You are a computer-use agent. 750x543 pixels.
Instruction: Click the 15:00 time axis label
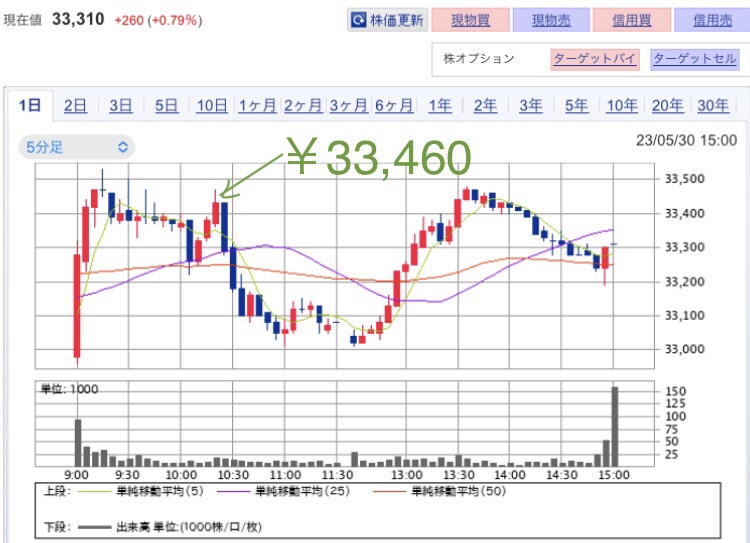coord(614,475)
